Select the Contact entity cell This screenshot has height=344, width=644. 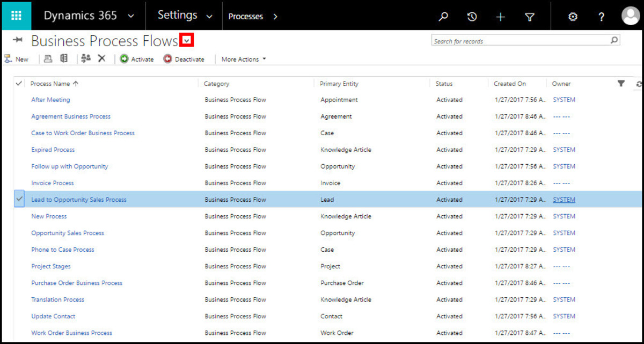pos(332,316)
